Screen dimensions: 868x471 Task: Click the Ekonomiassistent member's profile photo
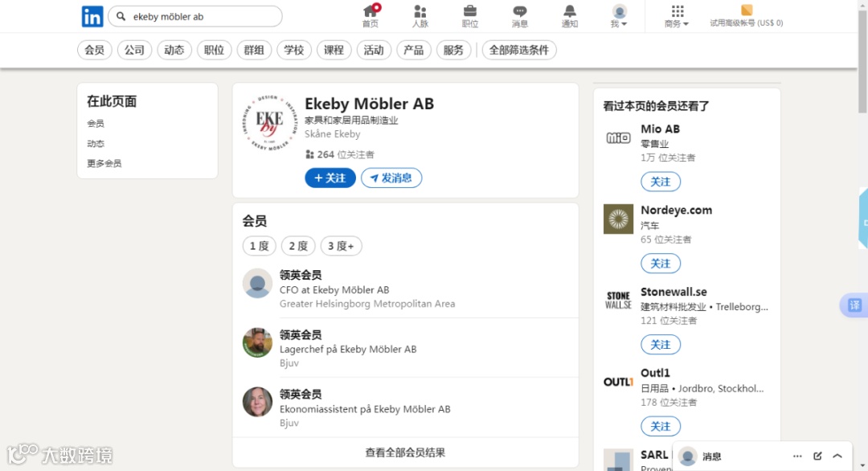[257, 402]
